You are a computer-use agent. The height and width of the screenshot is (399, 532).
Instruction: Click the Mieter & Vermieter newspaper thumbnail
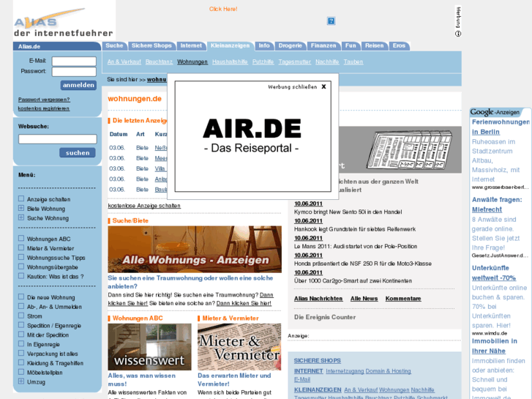tap(239, 347)
